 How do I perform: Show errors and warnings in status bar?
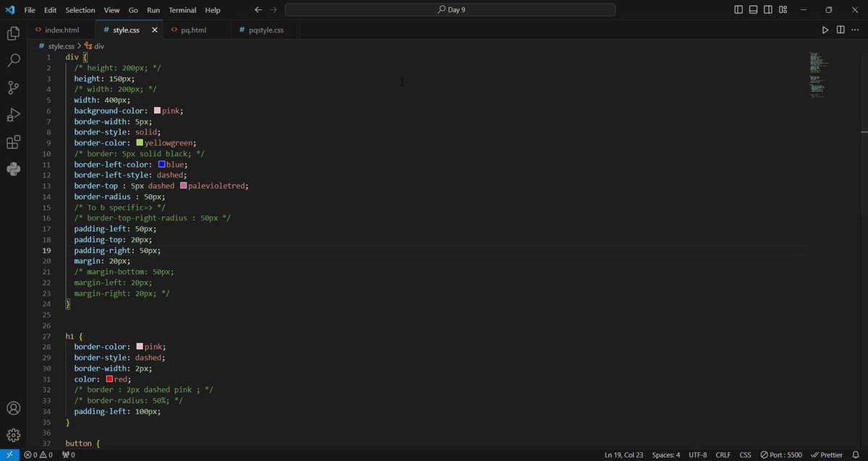point(38,454)
